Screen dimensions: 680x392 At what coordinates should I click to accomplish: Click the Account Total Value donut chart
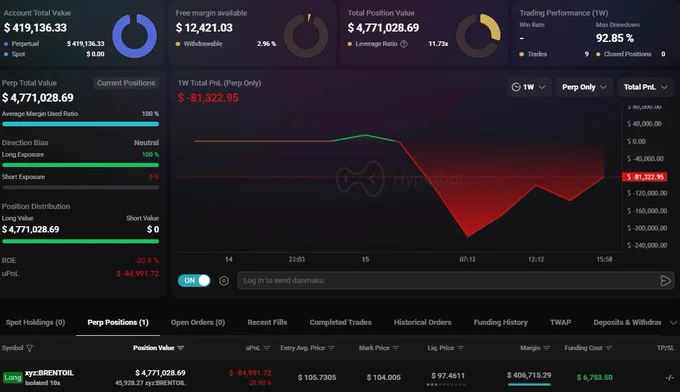tap(134, 36)
